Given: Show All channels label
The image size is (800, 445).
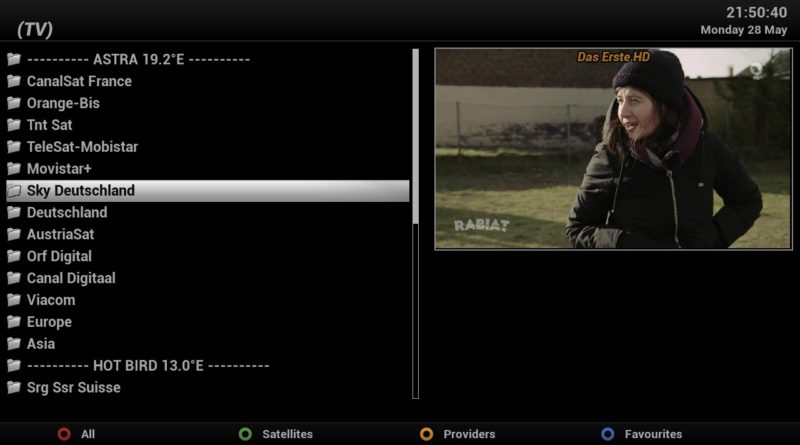Looking at the screenshot, I should 88,434.
